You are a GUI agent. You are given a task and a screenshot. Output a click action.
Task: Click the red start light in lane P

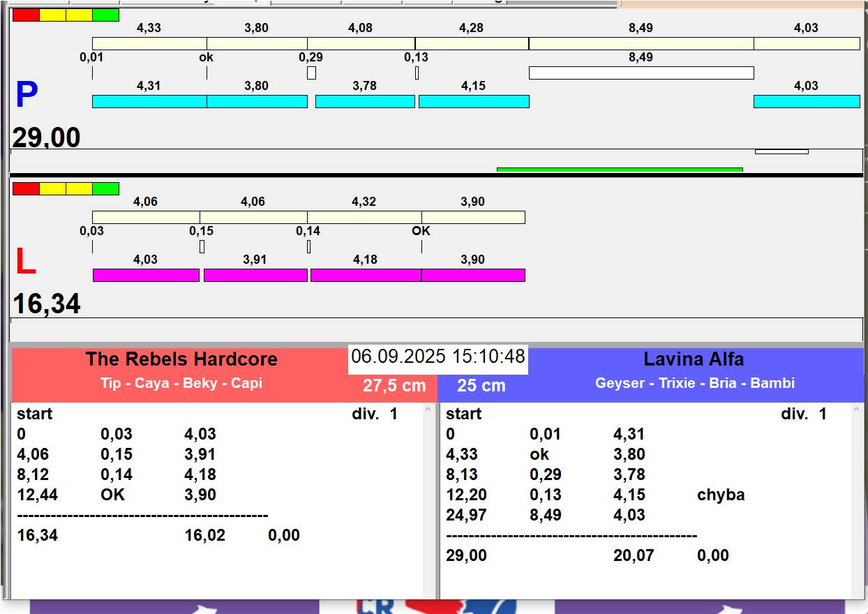26,15
